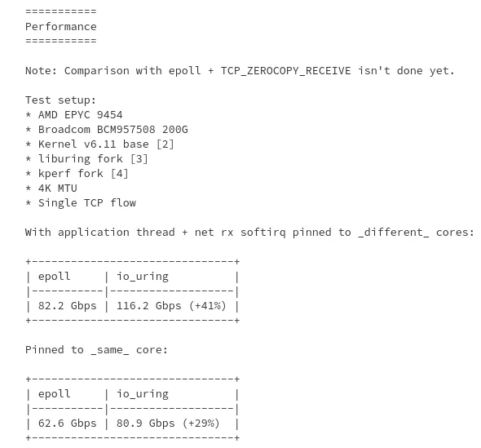Screen dimensions: 481x448
Task: Click io_uring header in first table
Action: 143,277
